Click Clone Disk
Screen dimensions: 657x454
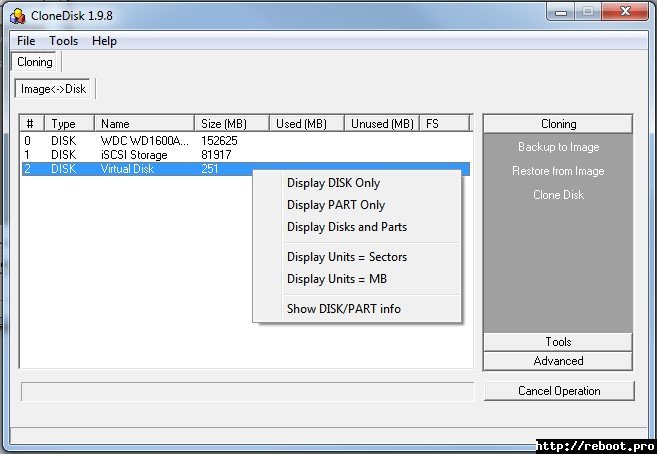click(x=558, y=195)
